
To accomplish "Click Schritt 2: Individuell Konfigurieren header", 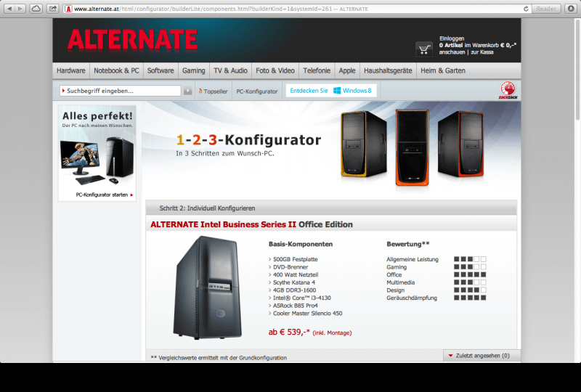I will point(207,208).
